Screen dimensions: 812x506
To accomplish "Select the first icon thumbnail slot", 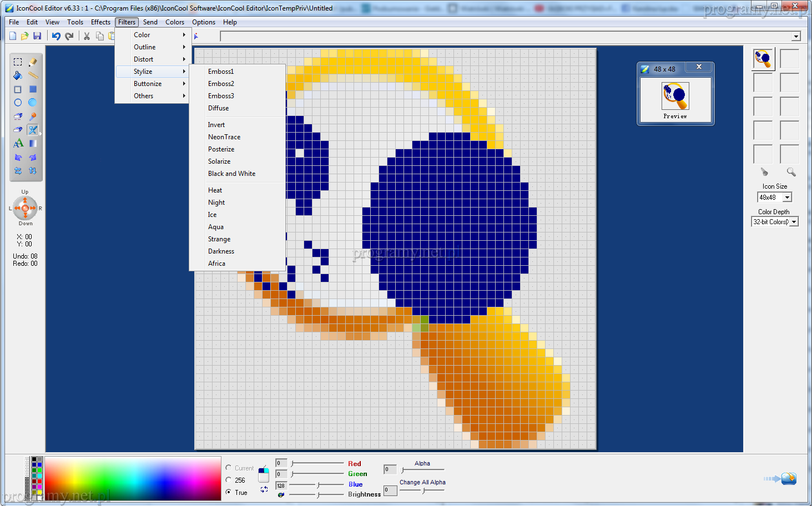I will [763, 59].
